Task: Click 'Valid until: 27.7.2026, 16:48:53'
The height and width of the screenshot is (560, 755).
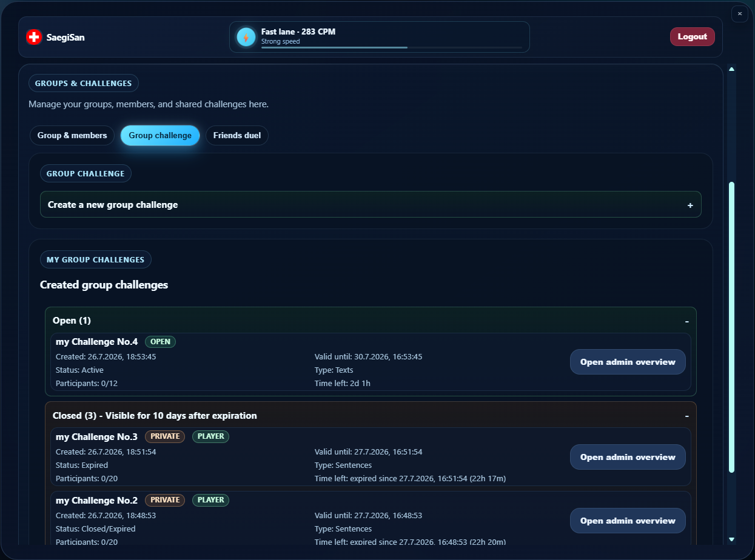Action: click(369, 516)
